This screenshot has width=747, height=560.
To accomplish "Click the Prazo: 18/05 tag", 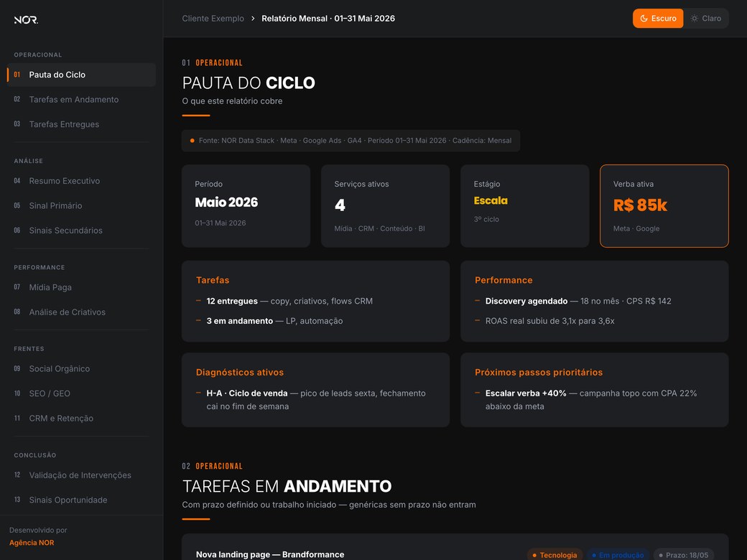I will click(x=683, y=555).
